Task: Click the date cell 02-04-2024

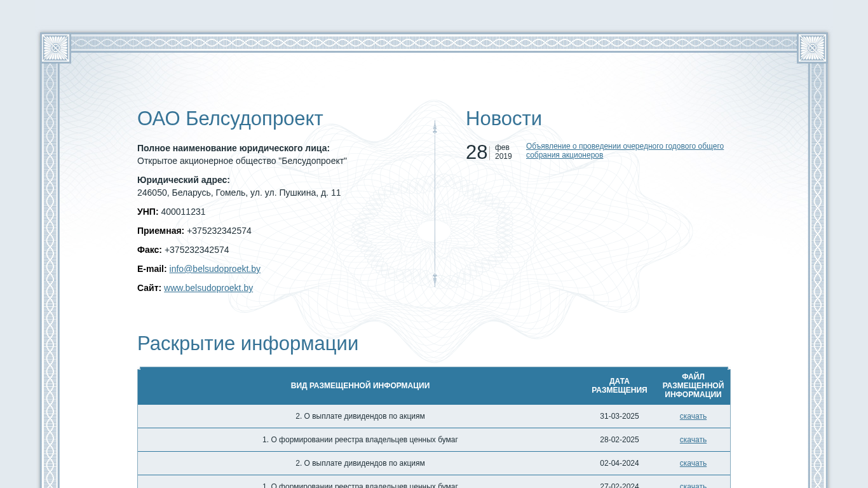Action: pos(620,463)
